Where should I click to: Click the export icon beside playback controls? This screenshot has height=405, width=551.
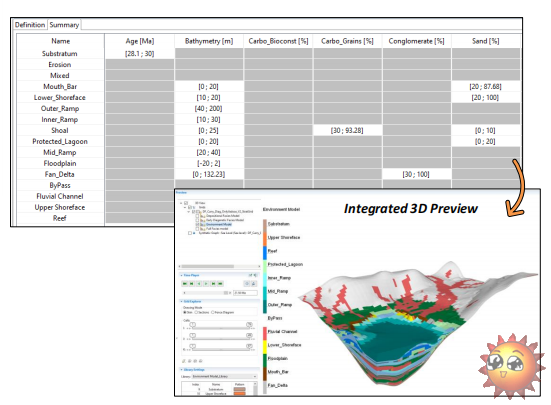click(x=254, y=283)
